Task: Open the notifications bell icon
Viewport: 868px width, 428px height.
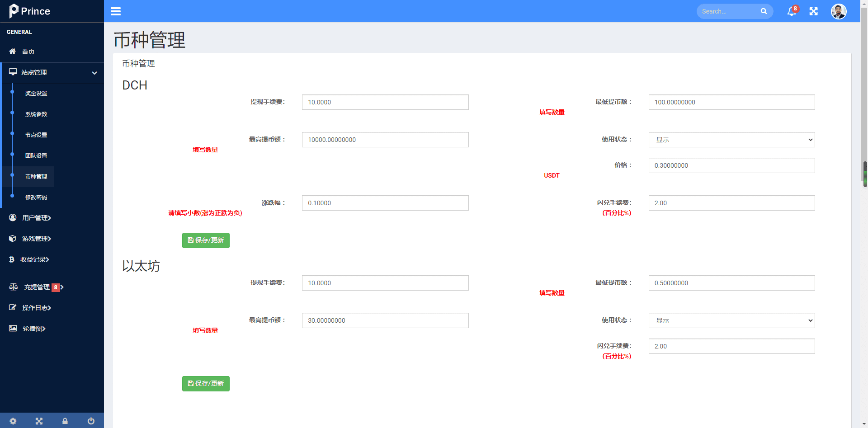Action: [792, 11]
